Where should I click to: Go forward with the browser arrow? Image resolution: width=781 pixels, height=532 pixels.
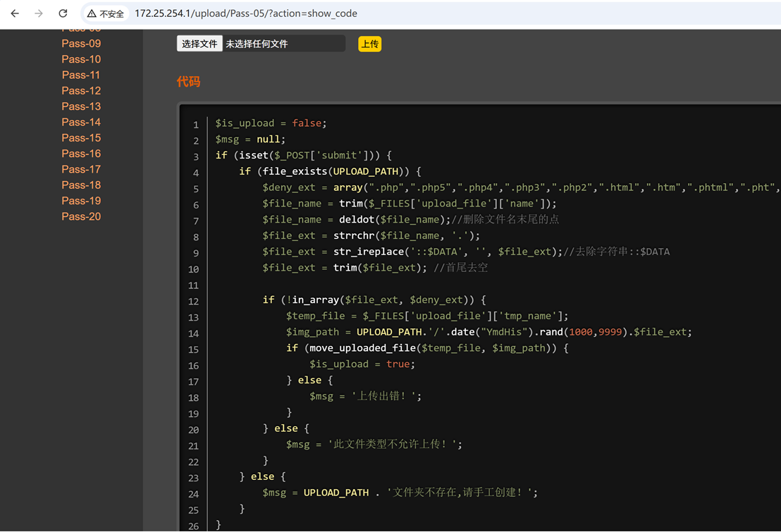coord(38,13)
